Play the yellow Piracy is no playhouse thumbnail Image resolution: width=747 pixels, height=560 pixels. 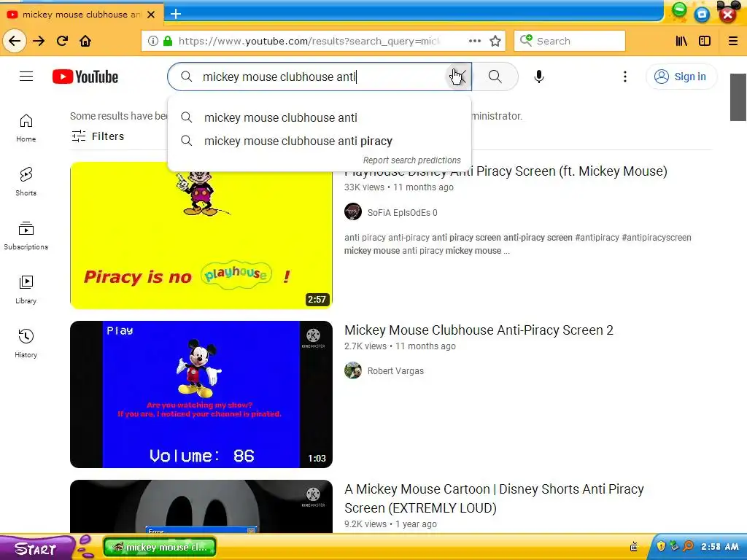201,236
